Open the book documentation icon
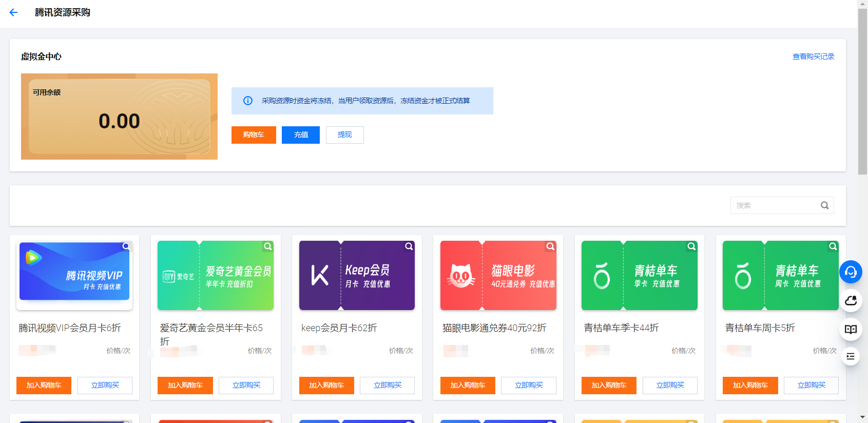Screen dimensions: 868x423 (x=851, y=329)
